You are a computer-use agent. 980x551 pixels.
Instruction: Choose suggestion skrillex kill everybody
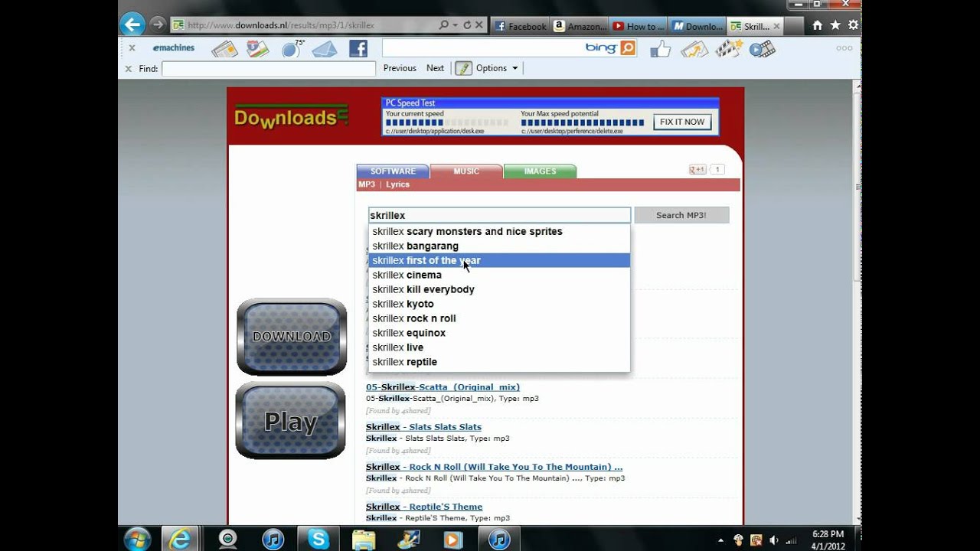pos(499,289)
